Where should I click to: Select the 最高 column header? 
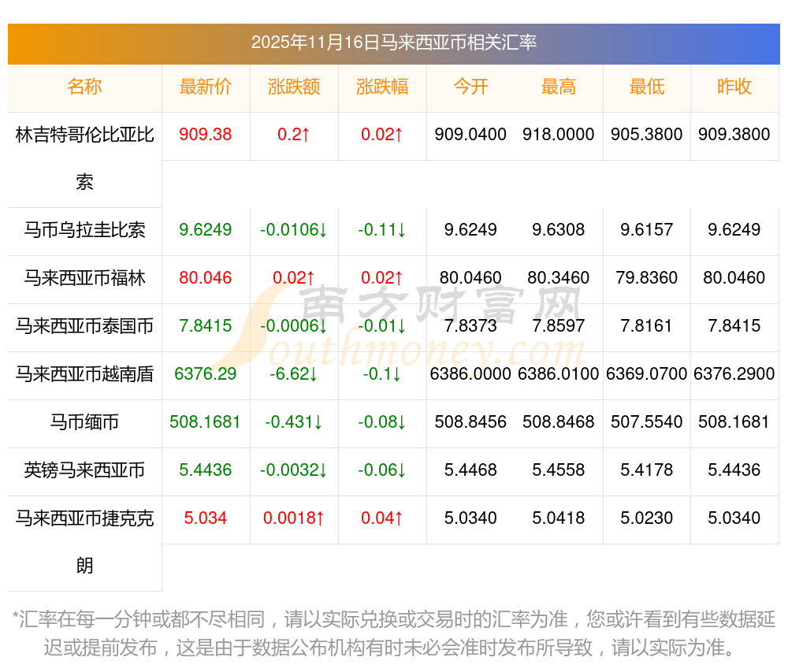tap(559, 87)
